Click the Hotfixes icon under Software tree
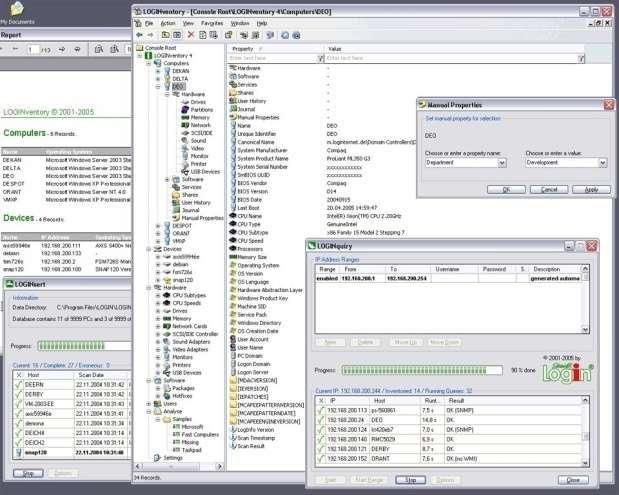 (167, 396)
